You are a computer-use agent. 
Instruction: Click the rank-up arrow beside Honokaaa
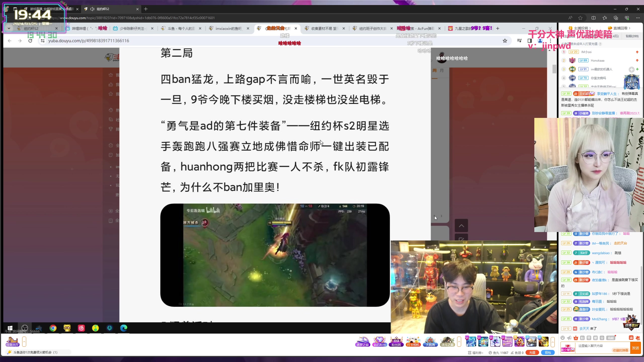637,60
